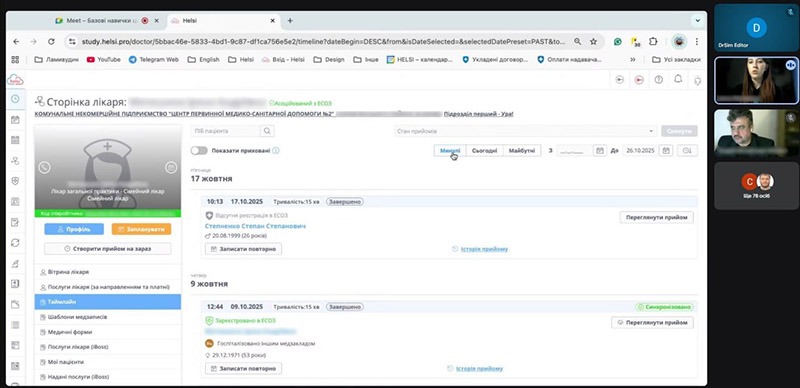
Task: Open the help question mark icon
Action: 659,80
